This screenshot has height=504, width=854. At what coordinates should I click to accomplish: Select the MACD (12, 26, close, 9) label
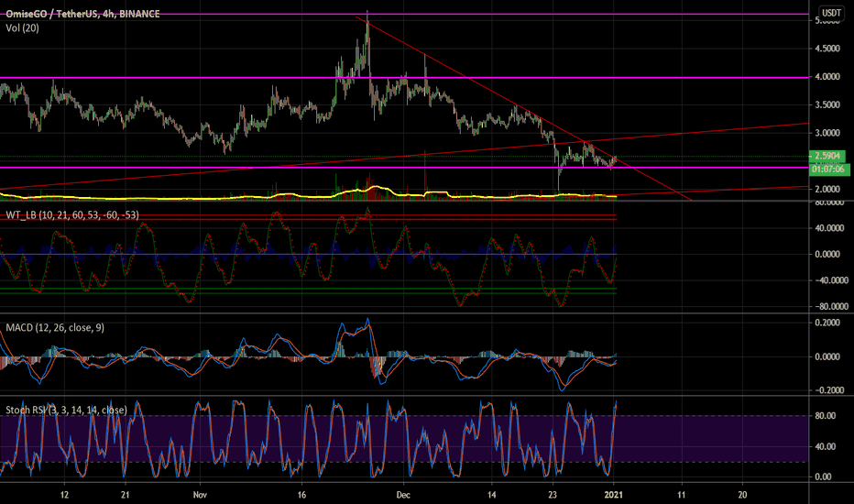coord(55,327)
